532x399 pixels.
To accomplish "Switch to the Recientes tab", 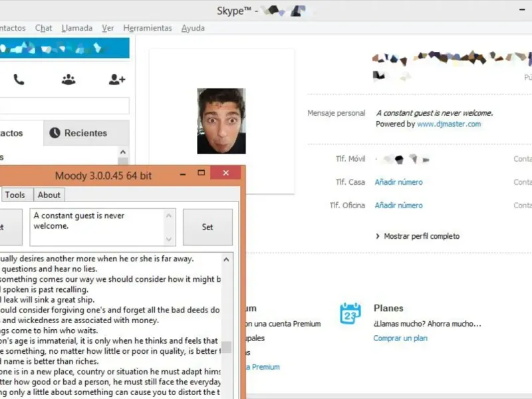I will 86,133.
